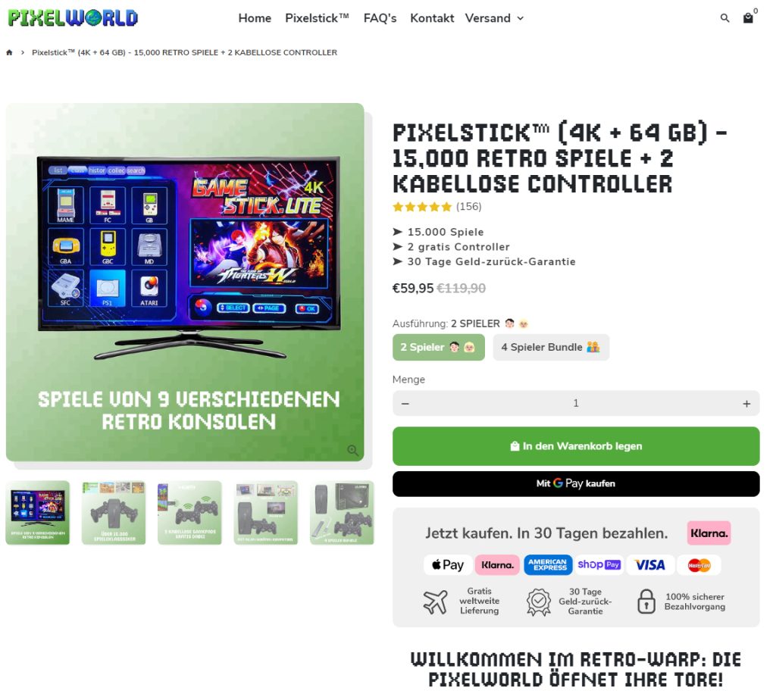Click the zoom icon on product image
The height and width of the screenshot is (700, 776).
pos(352,450)
